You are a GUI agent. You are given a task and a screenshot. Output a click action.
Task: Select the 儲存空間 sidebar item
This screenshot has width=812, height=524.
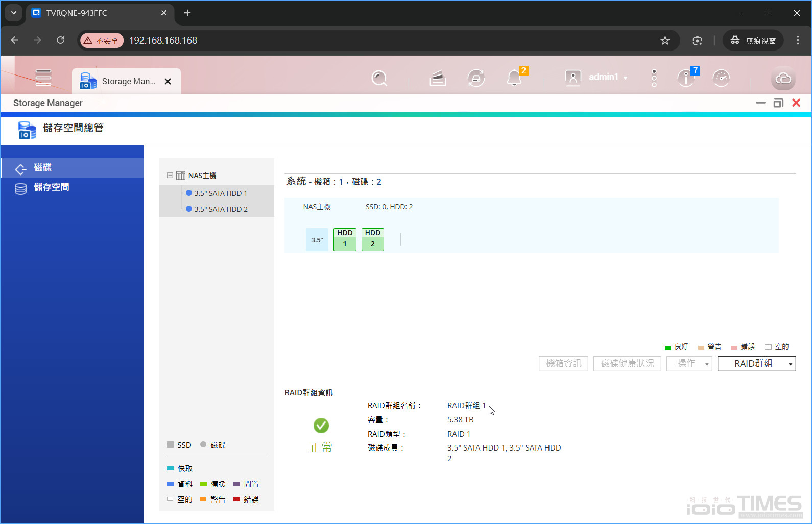pyautogui.click(x=72, y=187)
